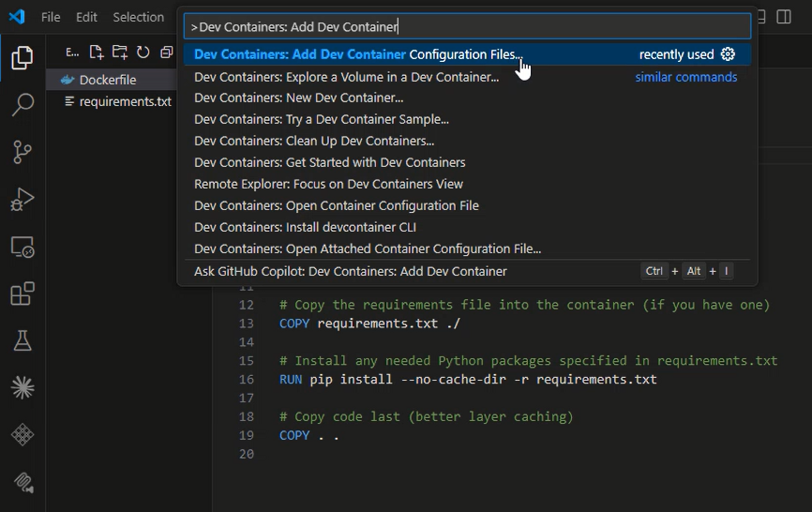
Task: Click the Explorer panel title 'E...'
Action: pyautogui.click(x=72, y=53)
